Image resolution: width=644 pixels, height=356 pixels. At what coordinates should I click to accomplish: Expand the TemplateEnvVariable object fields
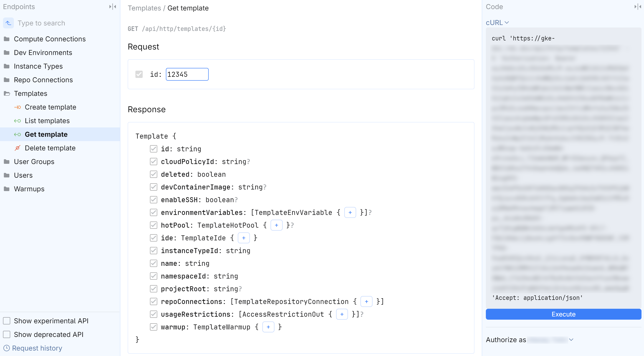[x=350, y=212]
